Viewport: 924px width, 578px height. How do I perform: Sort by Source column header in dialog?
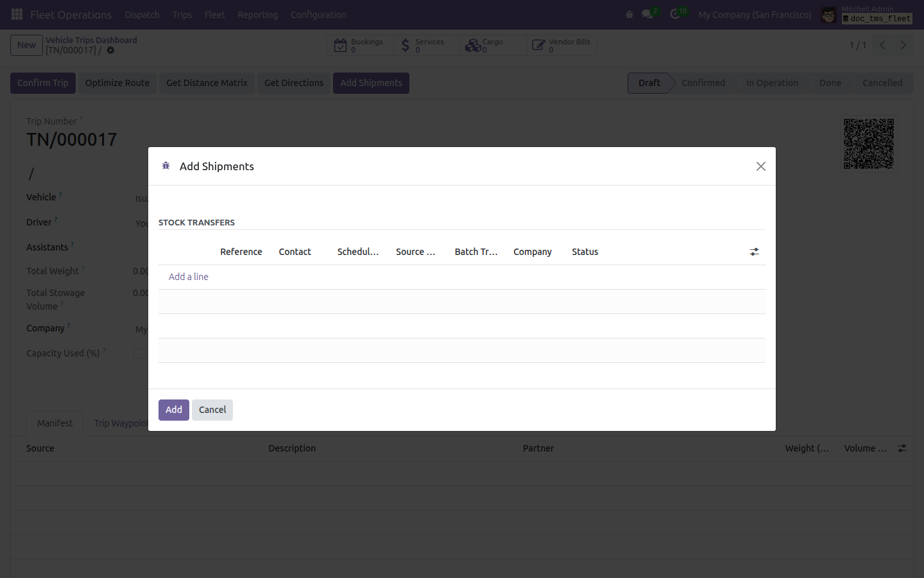tap(416, 252)
